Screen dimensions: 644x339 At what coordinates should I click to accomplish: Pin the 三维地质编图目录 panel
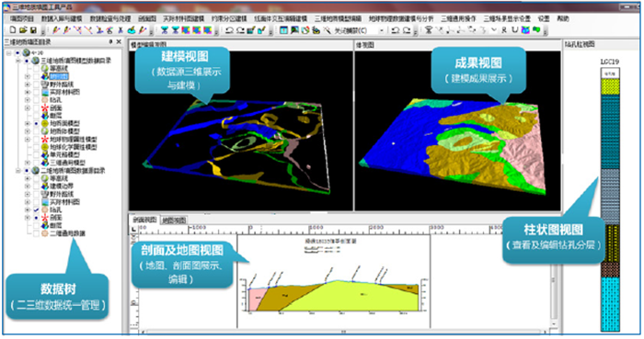click(110, 42)
